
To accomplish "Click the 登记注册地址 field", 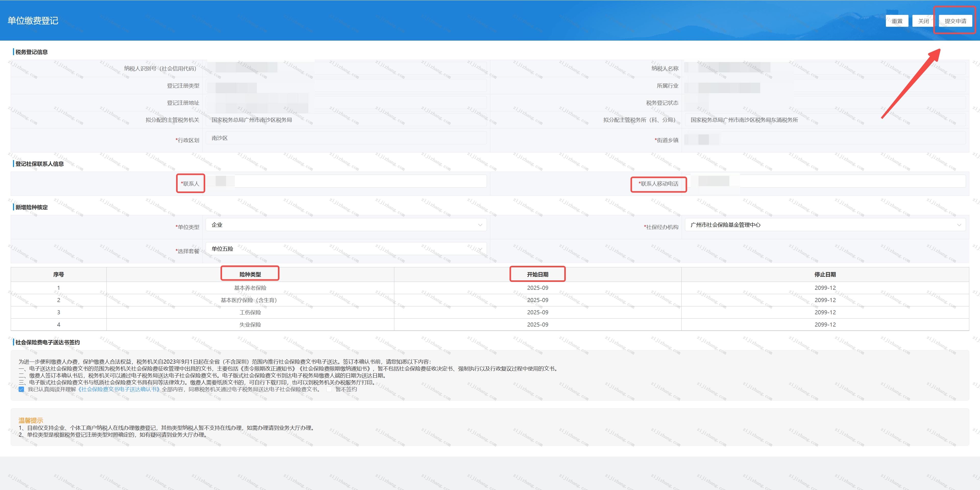I will coord(346,103).
